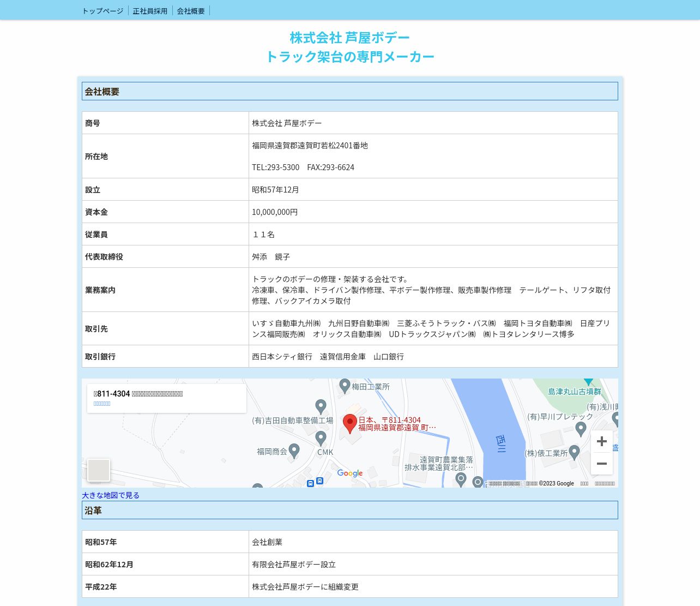Select the 俵工業所 map pin
The width and height of the screenshot is (700, 606).
[574, 452]
